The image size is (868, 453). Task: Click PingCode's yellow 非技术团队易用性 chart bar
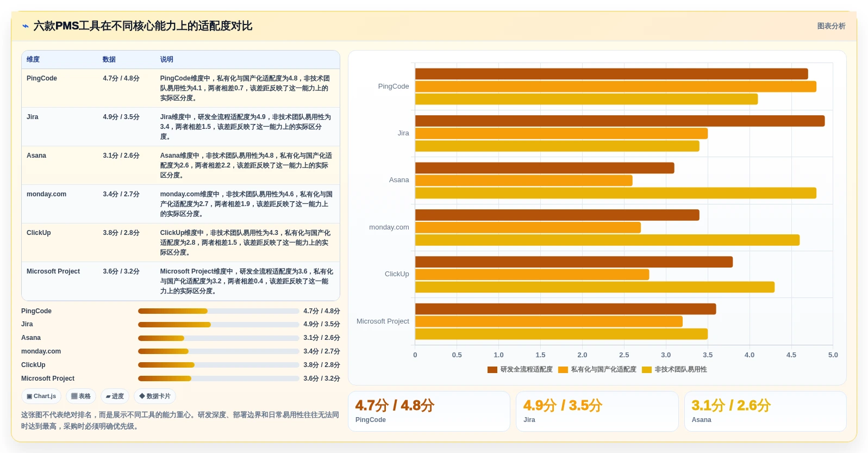(586, 99)
